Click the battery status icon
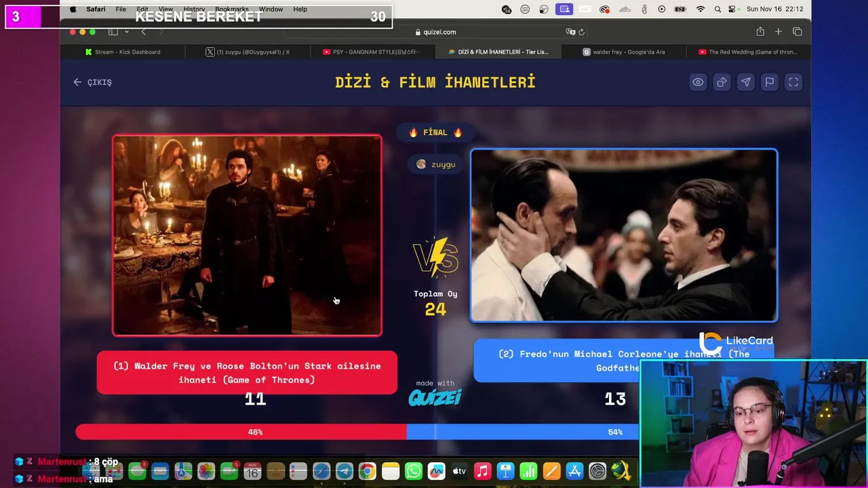 (680, 9)
